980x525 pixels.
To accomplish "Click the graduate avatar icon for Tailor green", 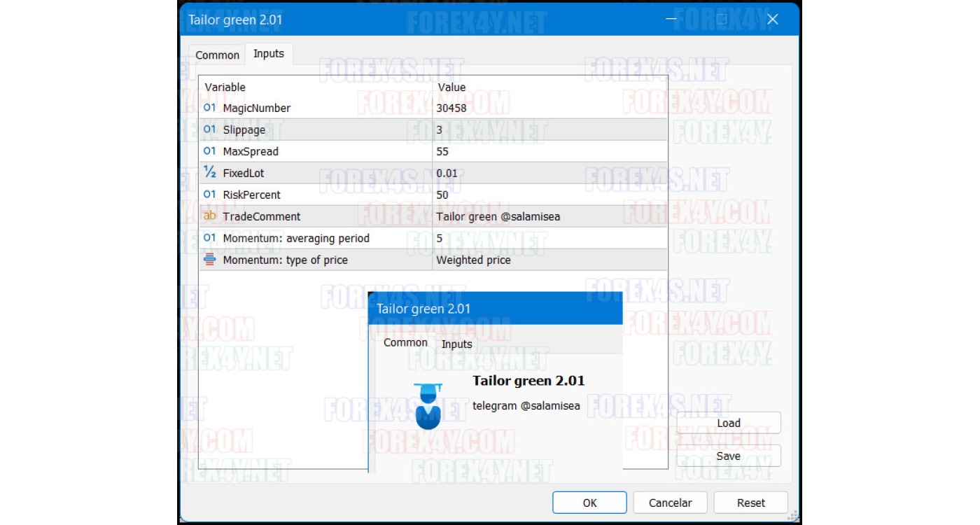I will point(428,406).
